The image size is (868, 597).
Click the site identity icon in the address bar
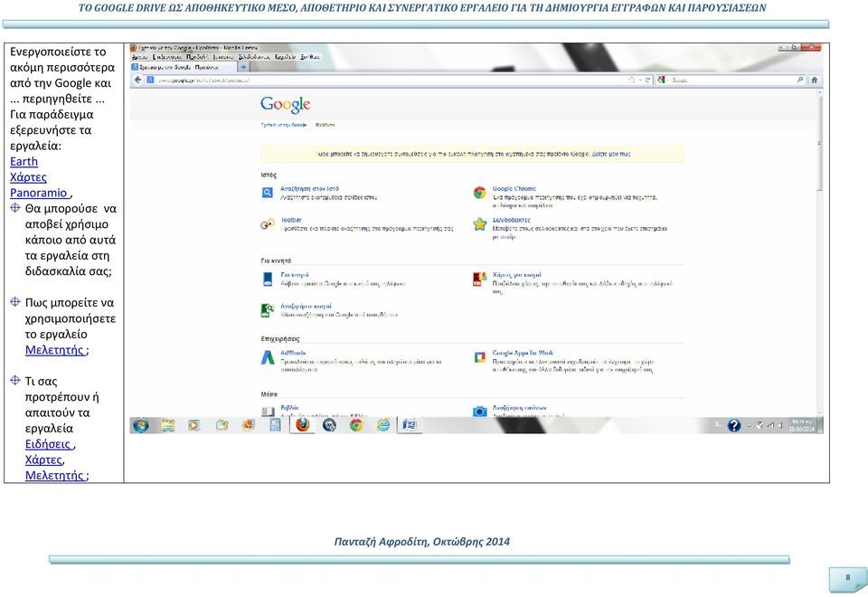pos(150,80)
